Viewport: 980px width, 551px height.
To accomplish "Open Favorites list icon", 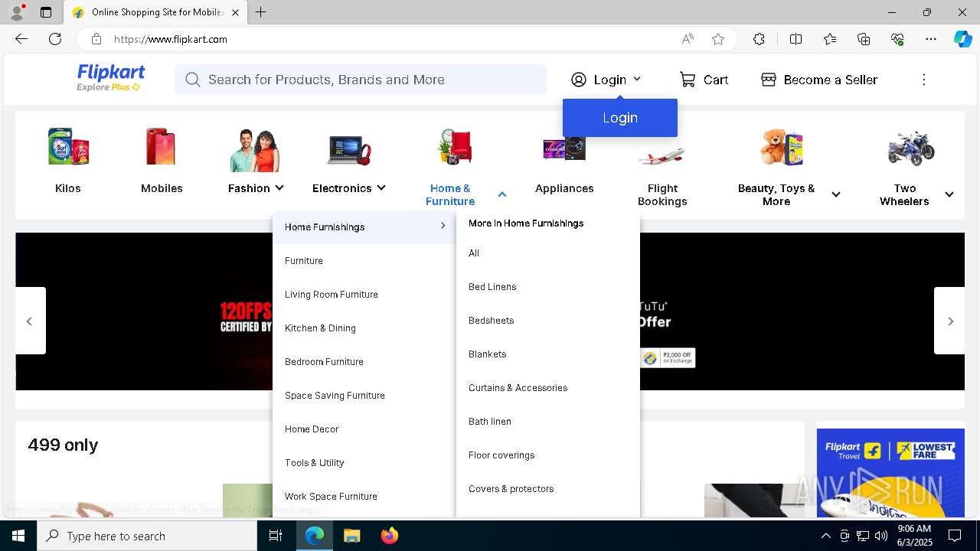I will pyautogui.click(x=830, y=39).
